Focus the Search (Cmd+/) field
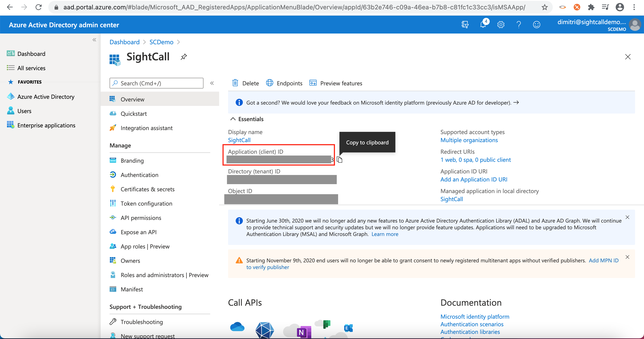Image resolution: width=644 pixels, height=339 pixels. pos(156,83)
